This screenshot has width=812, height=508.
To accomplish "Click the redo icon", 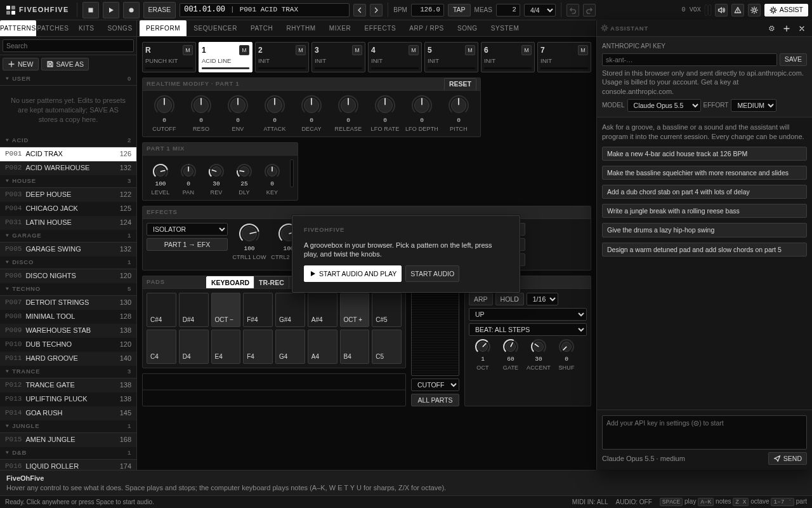I will click(x=589, y=10).
